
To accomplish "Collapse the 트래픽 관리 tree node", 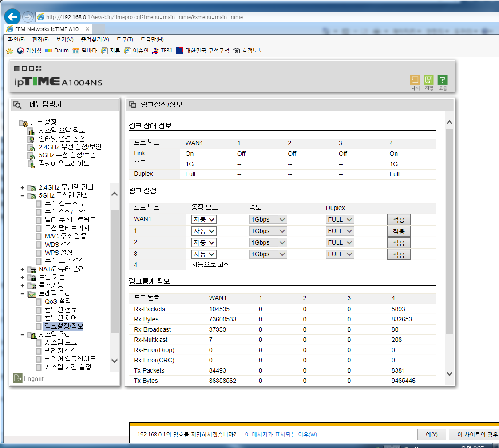I will (22, 294).
